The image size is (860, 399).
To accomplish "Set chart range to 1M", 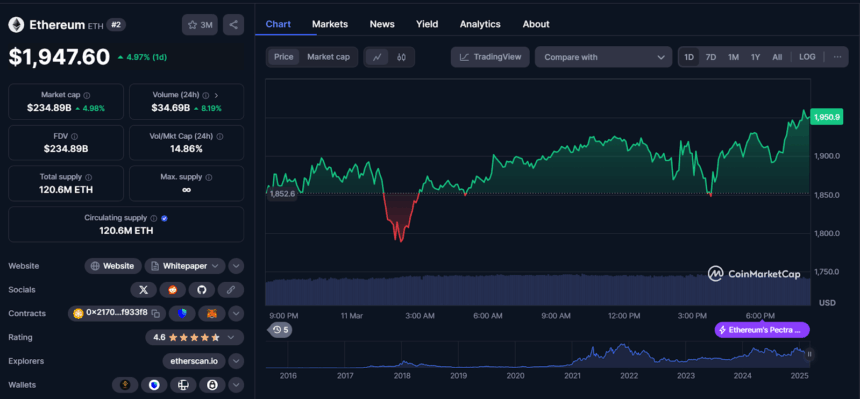I will click(x=733, y=57).
